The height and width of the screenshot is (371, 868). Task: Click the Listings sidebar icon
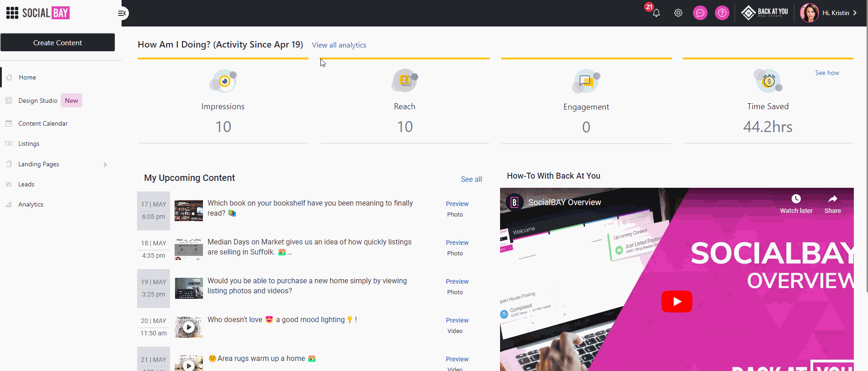point(9,143)
